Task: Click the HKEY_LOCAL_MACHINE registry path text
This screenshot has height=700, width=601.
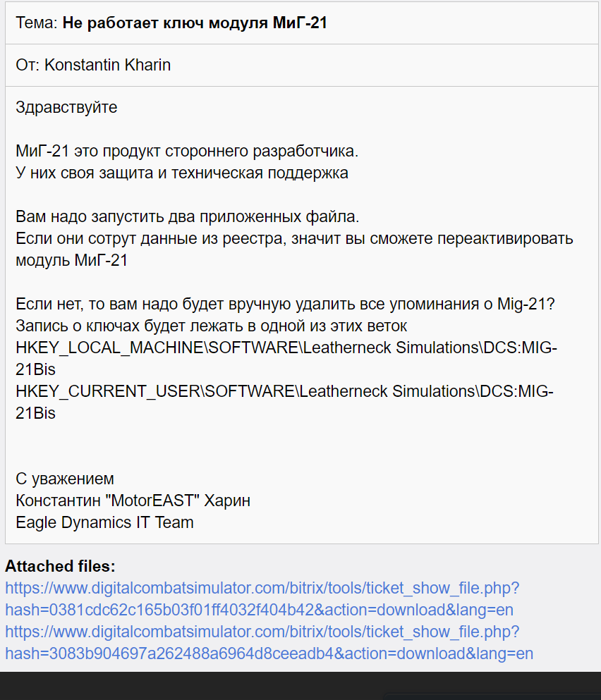Action: [286, 359]
